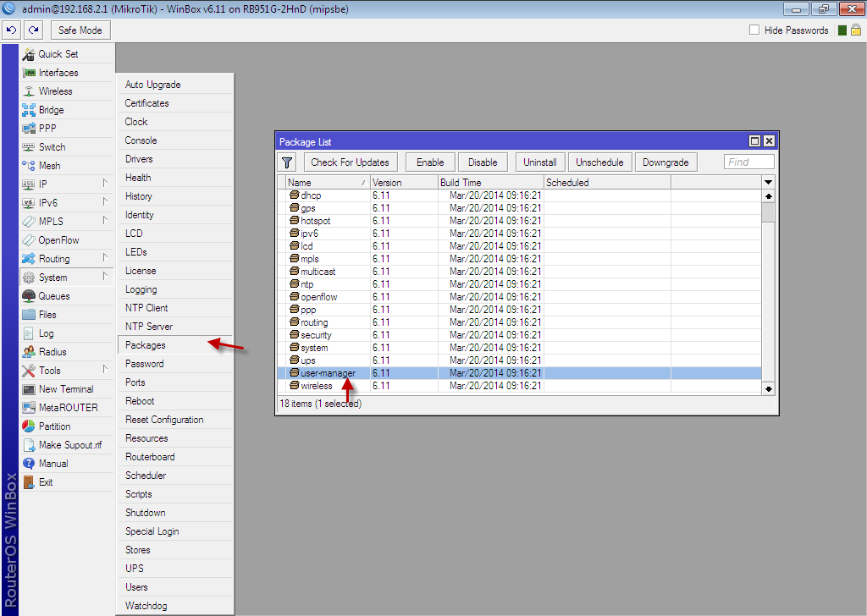Click the Mesh icon in sidebar
Image resolution: width=867 pixels, height=616 pixels.
coord(28,166)
